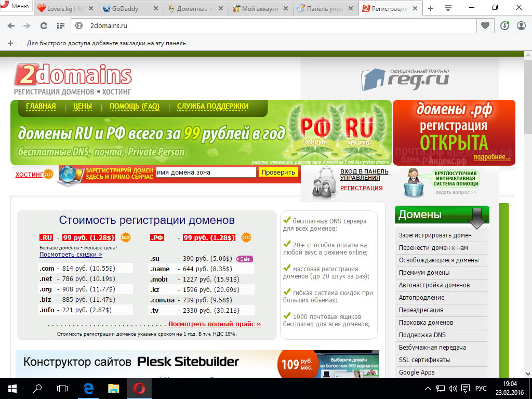This screenshot has height=399, width=532.
Task: Open the user profile icon in the toolbar
Action: point(521,25)
